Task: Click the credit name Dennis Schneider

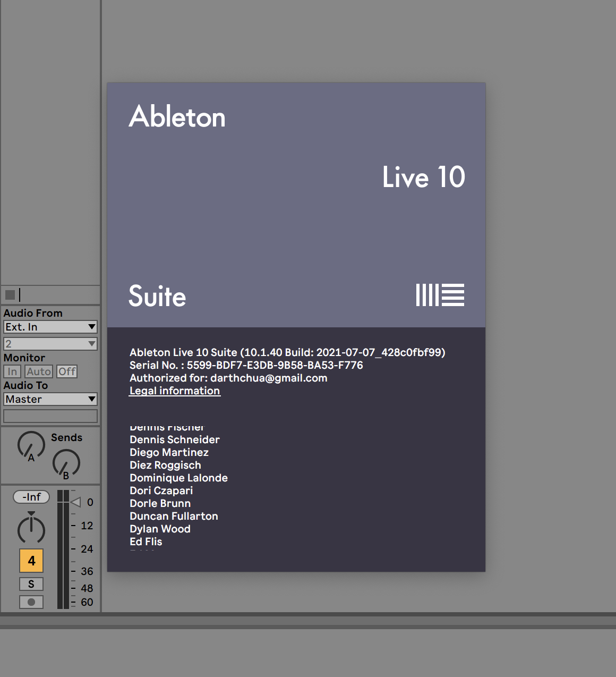Action: point(175,439)
